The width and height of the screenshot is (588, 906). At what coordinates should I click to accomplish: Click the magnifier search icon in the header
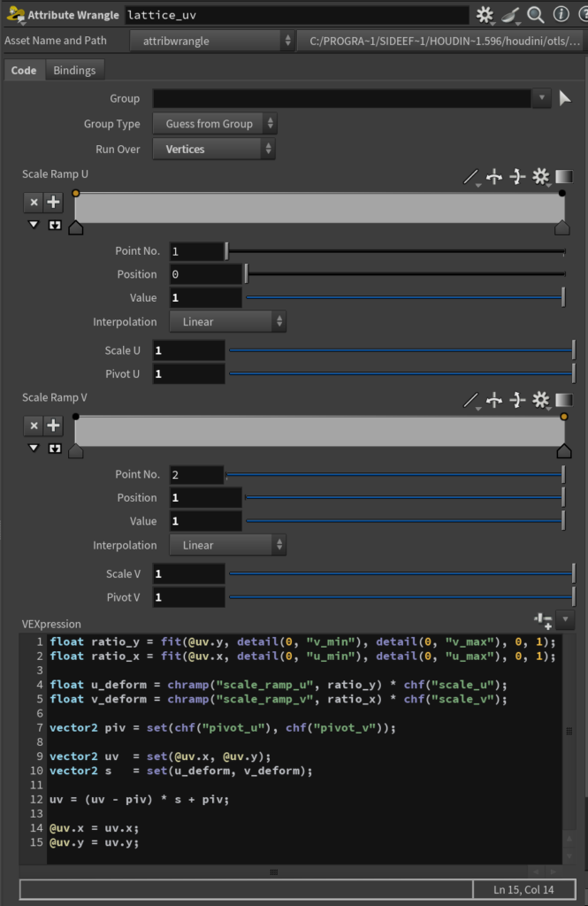coord(535,15)
